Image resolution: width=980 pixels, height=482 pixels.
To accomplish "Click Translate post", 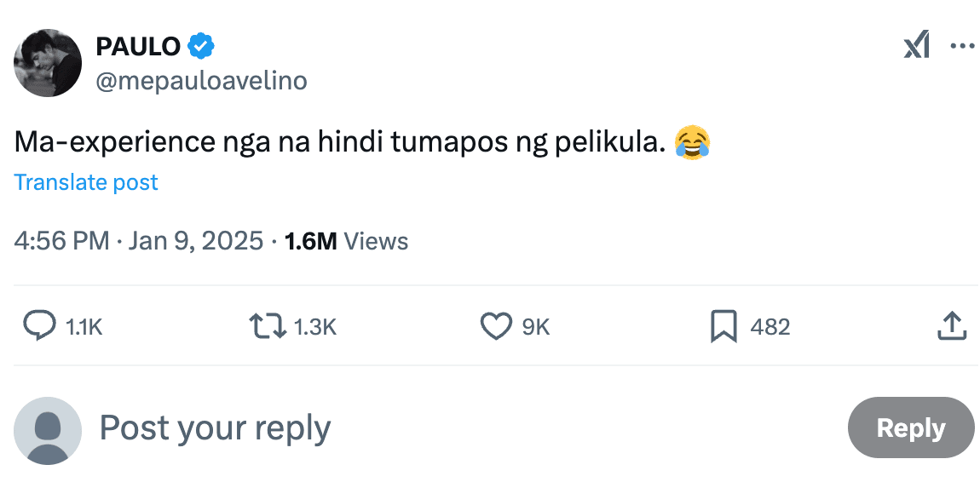I will click(86, 182).
